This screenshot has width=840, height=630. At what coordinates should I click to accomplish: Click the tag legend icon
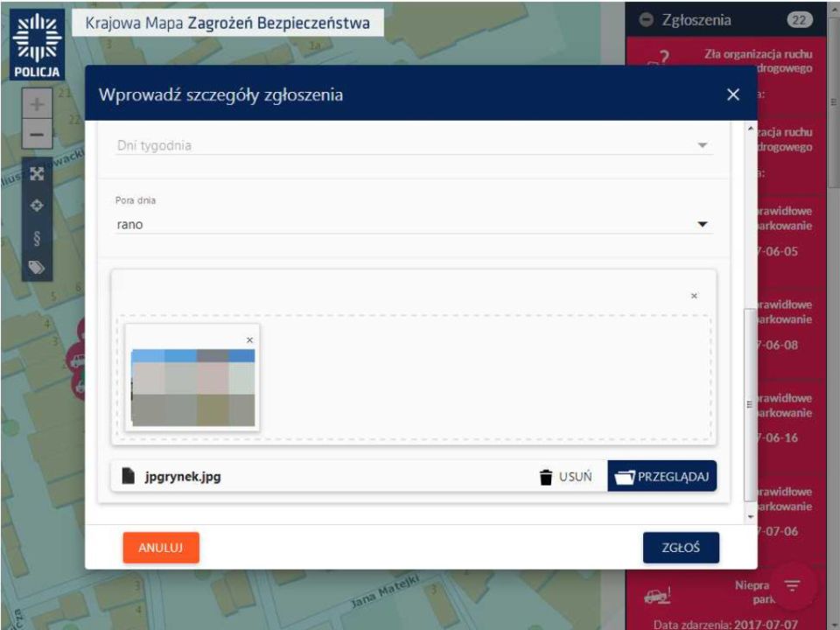point(37,268)
